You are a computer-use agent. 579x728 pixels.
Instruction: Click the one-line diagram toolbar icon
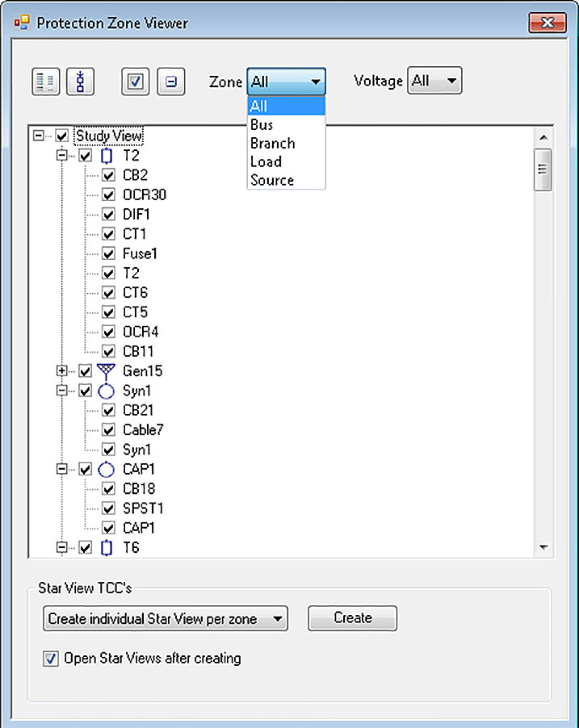80,82
